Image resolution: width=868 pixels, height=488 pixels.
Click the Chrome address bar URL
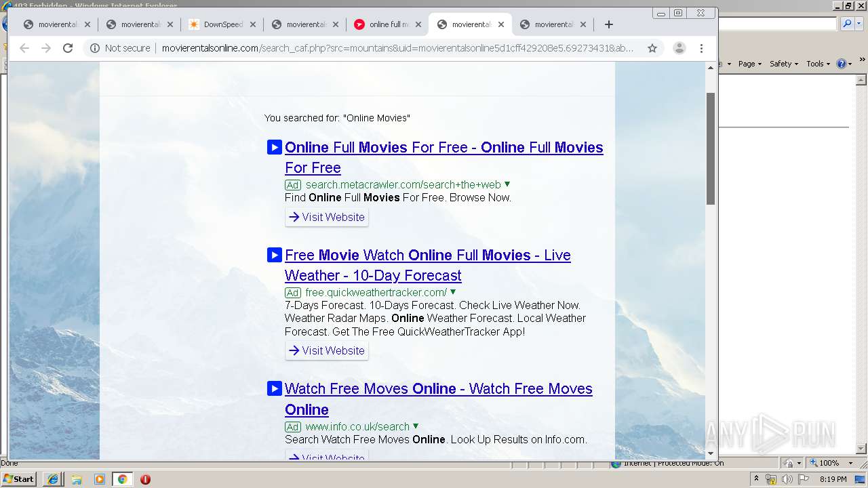tap(397, 48)
